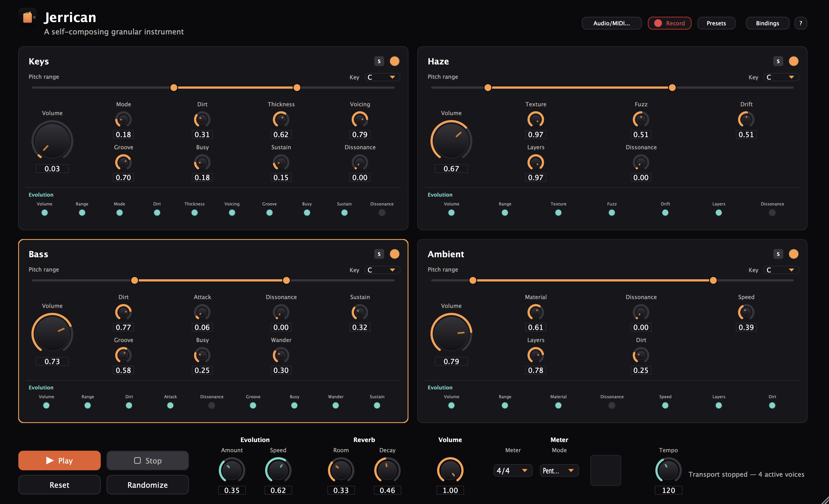Click the Randomize button

(x=147, y=484)
